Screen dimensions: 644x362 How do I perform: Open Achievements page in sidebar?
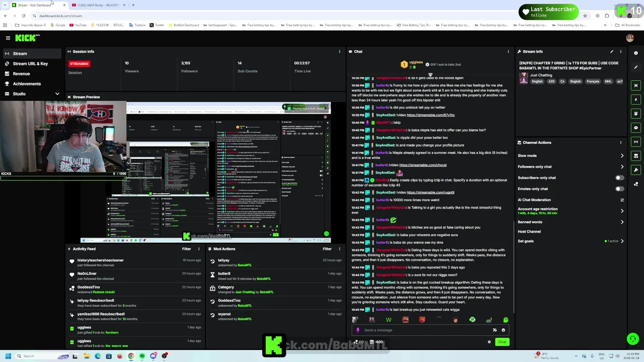tap(33, 84)
